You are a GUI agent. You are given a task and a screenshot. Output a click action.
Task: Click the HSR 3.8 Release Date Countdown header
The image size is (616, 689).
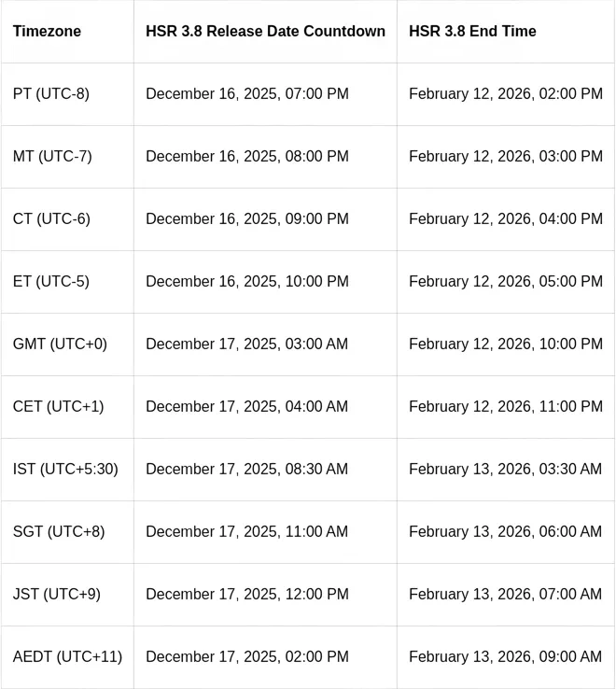coord(265,32)
